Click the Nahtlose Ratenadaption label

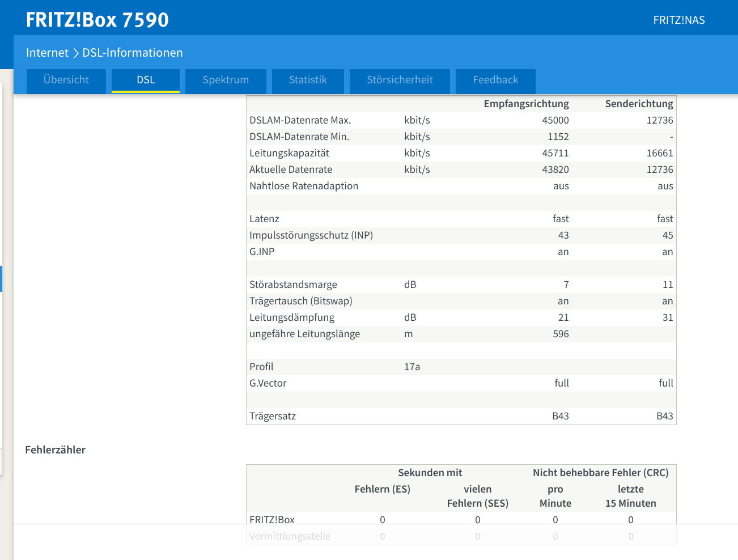pos(304,186)
